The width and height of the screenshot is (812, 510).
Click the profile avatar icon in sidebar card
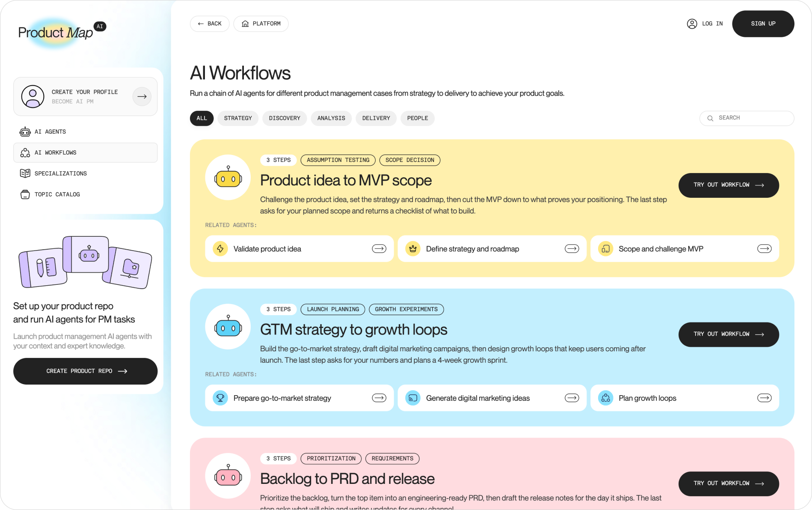(33, 96)
